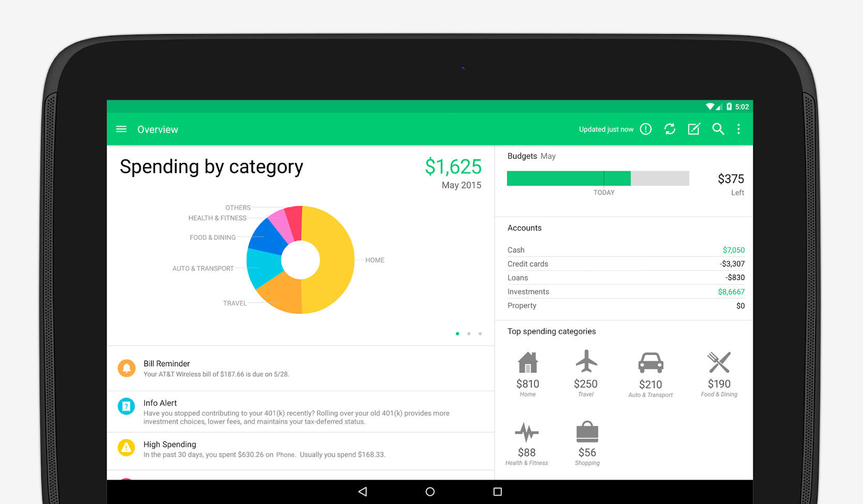Open the Food & Dining category icon
This screenshot has height=504, width=863.
[x=719, y=362]
